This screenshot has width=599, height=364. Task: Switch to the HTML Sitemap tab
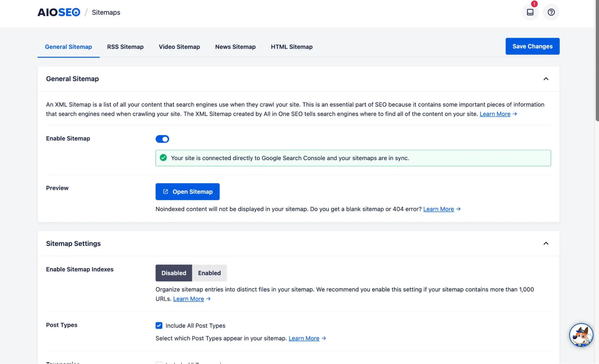pyautogui.click(x=291, y=47)
